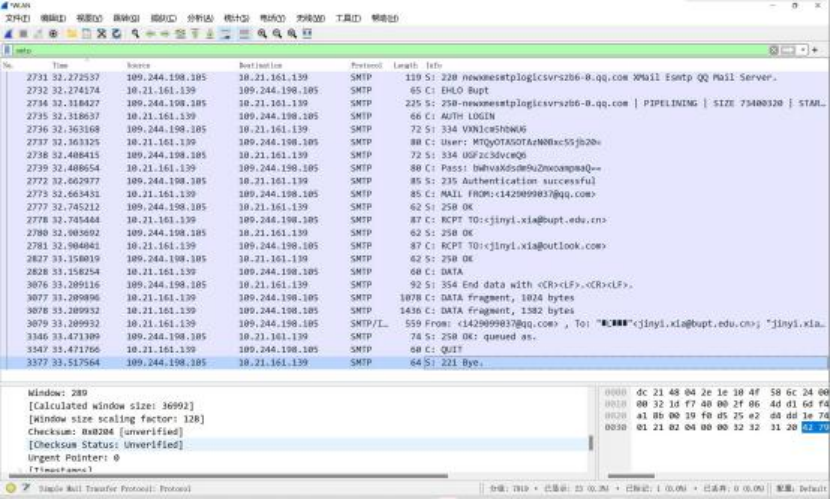Click the apply filter arrow button
The width and height of the screenshot is (830, 499).
pyautogui.click(x=787, y=50)
